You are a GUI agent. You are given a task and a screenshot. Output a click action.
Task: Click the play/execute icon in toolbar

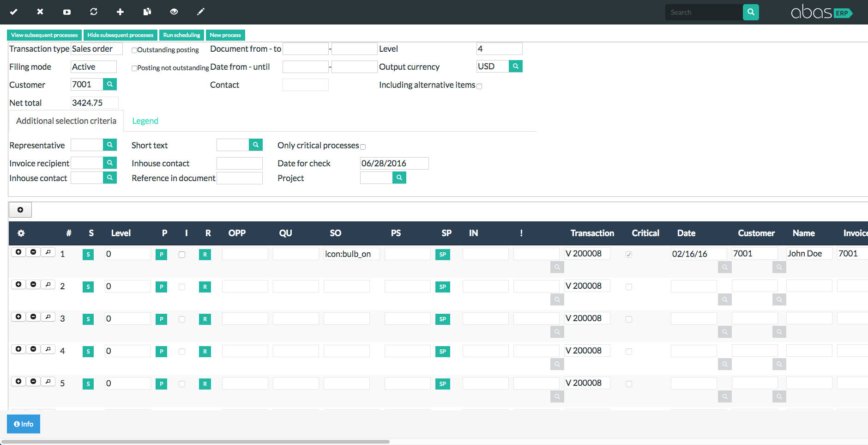pos(66,12)
